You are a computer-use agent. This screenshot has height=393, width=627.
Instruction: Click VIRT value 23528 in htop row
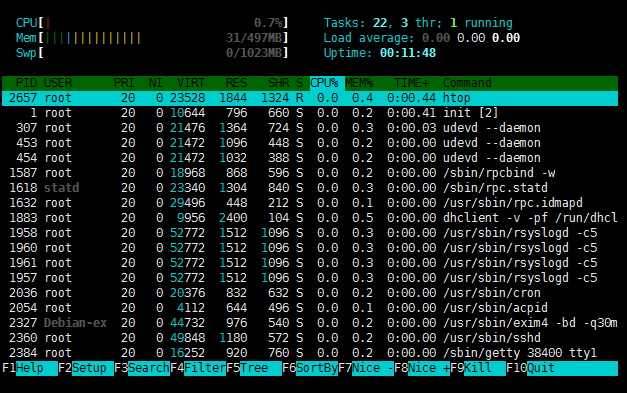tap(188, 98)
